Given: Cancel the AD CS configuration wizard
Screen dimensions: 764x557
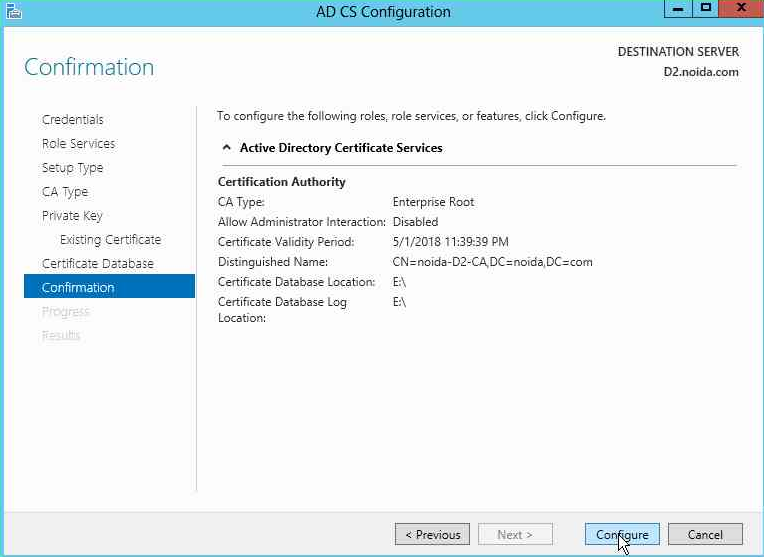Looking at the screenshot, I should pyautogui.click(x=706, y=534).
